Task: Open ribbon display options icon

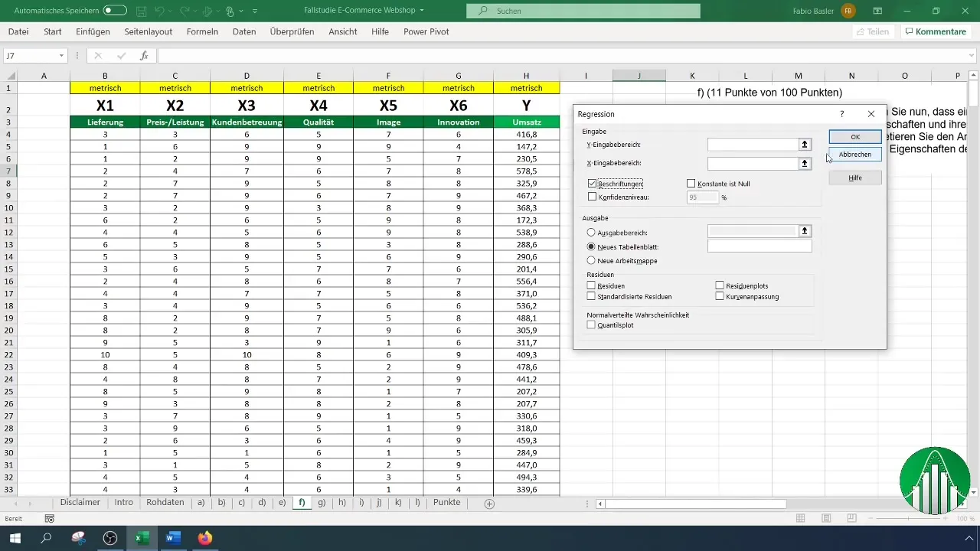Action: point(877,11)
